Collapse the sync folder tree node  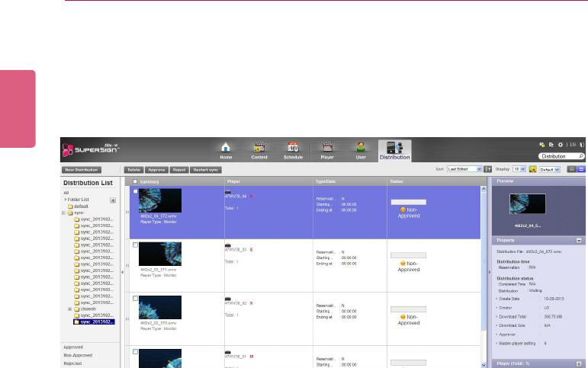(x=64, y=213)
